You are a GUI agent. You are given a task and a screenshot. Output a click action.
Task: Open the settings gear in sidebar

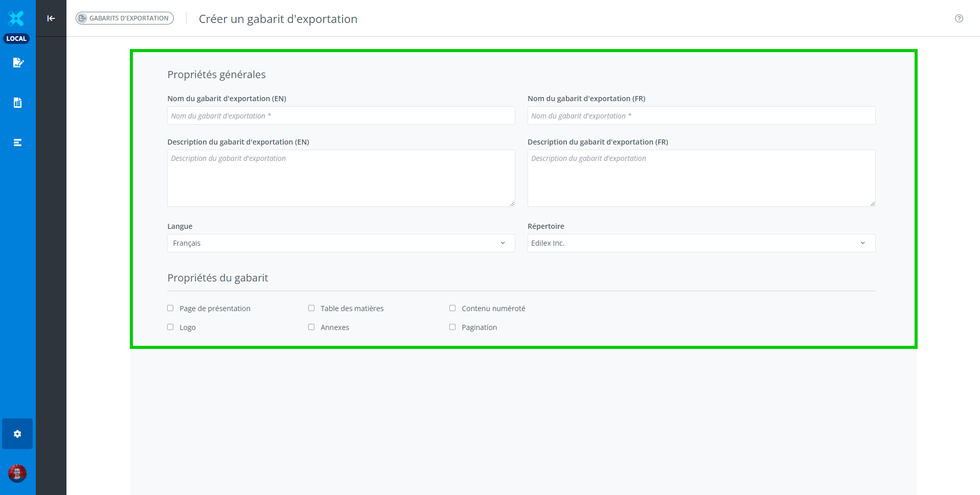[x=17, y=434]
